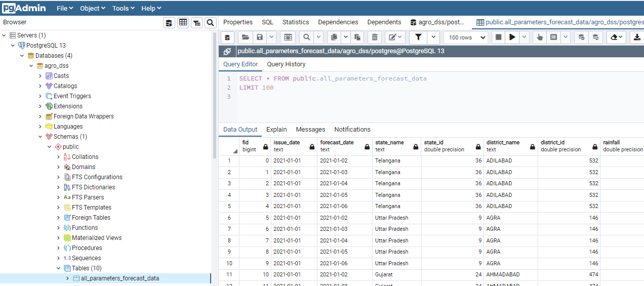
Task: Collapse the Servers tree node
Action: 5,35
